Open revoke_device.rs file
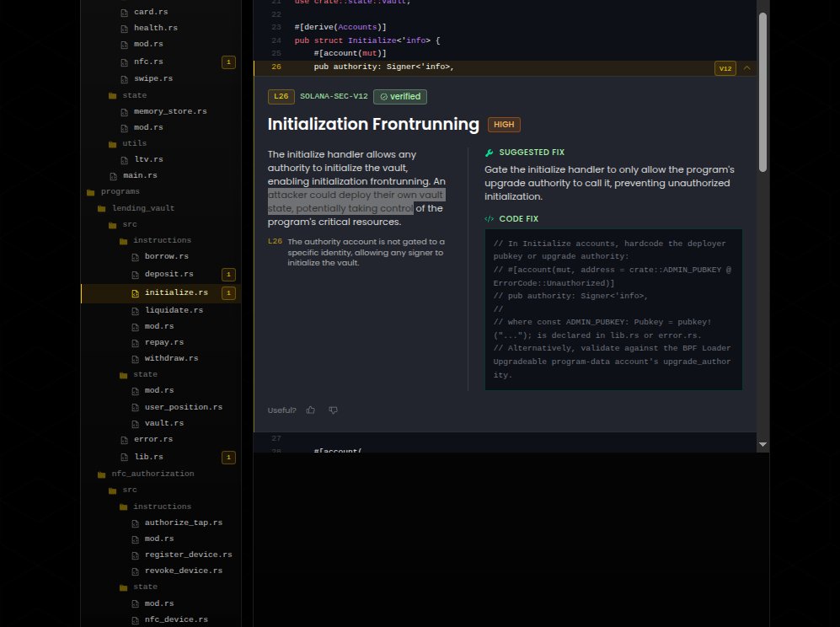The height and width of the screenshot is (627, 840). coord(183,571)
